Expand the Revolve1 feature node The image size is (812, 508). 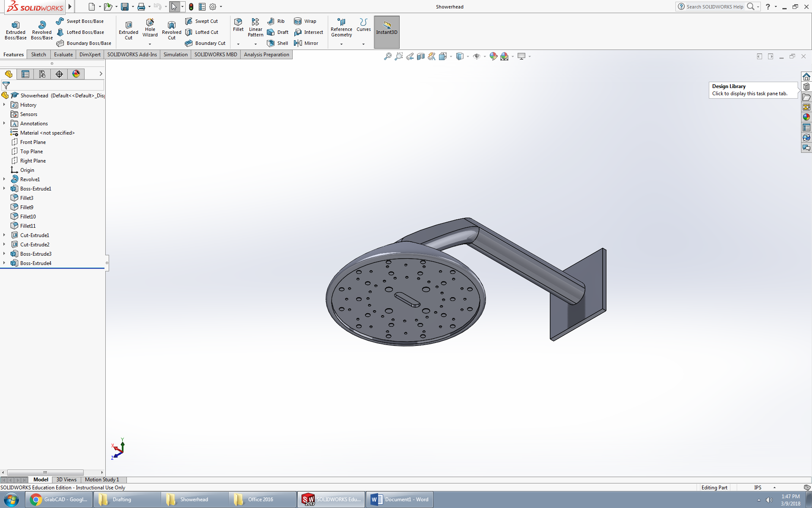click(4, 179)
